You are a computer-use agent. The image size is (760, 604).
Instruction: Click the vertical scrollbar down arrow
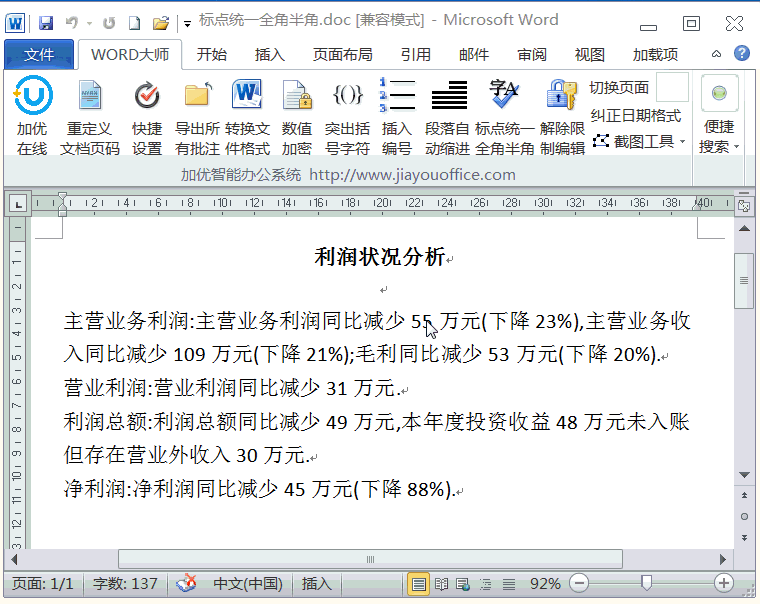(x=744, y=475)
